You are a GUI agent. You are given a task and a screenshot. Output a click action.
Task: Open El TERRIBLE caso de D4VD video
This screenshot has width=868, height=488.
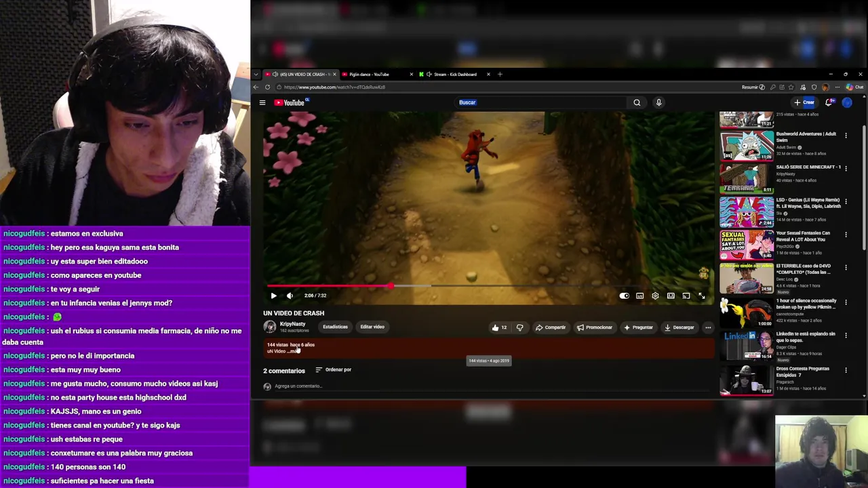click(x=747, y=278)
